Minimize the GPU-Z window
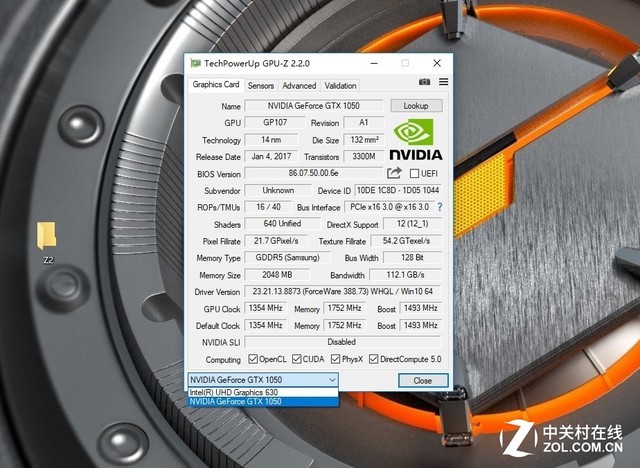 pyautogui.click(x=374, y=63)
